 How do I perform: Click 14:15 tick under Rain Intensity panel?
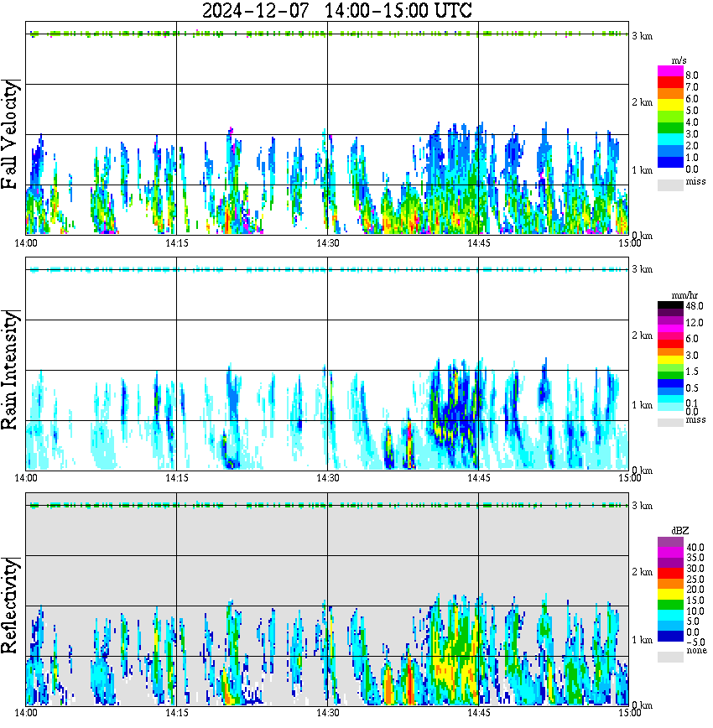pos(176,478)
